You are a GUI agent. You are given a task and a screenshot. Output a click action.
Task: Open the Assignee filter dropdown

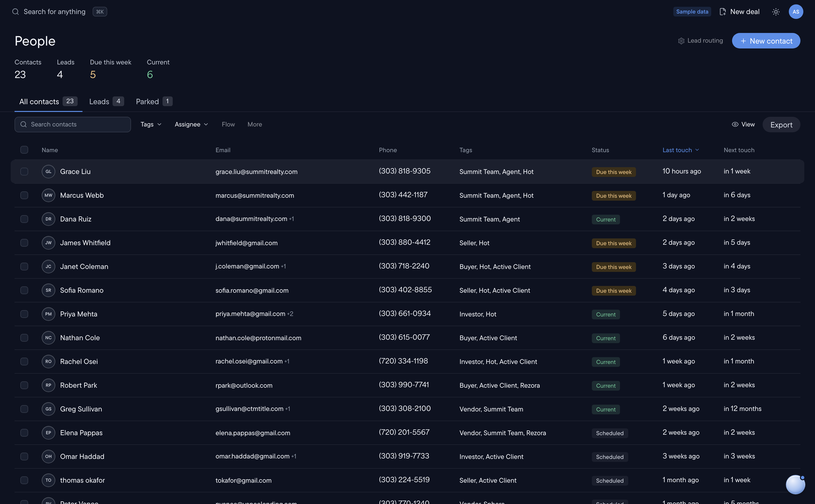[x=191, y=124]
